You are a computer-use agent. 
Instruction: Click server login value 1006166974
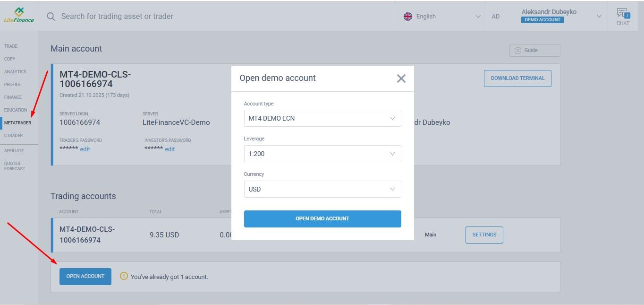(x=80, y=122)
